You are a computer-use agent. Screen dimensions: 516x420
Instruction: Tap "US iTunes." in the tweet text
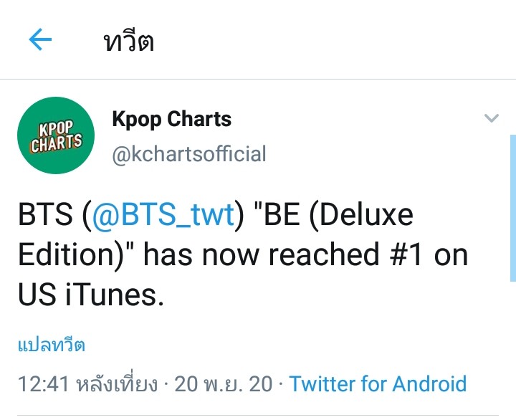(91, 295)
